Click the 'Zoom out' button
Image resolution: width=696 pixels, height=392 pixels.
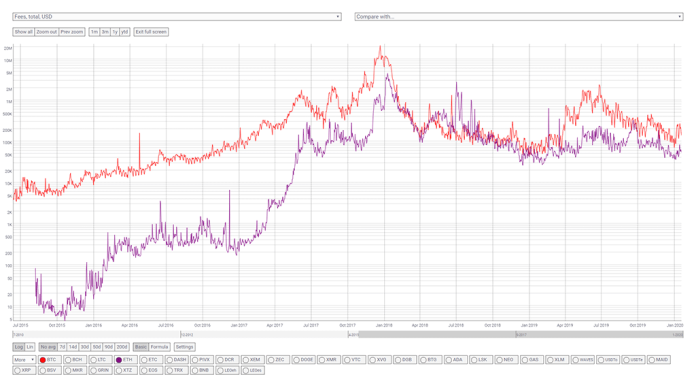[x=47, y=32]
